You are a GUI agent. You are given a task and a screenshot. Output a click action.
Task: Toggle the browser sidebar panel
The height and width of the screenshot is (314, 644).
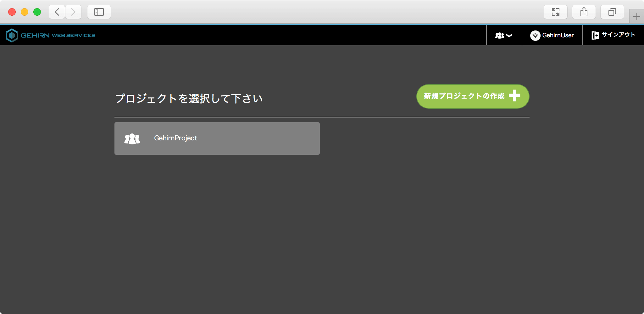pos(99,12)
